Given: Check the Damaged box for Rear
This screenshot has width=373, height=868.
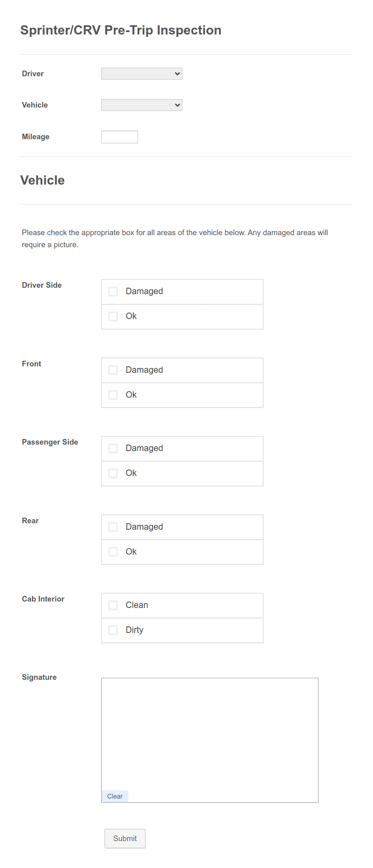Looking at the screenshot, I should (113, 526).
